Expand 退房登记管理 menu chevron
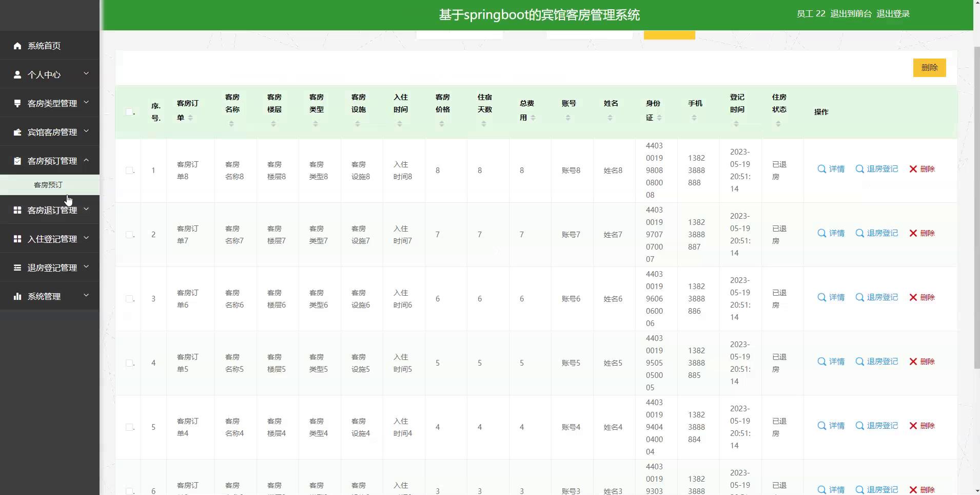980x495 pixels. (x=86, y=267)
